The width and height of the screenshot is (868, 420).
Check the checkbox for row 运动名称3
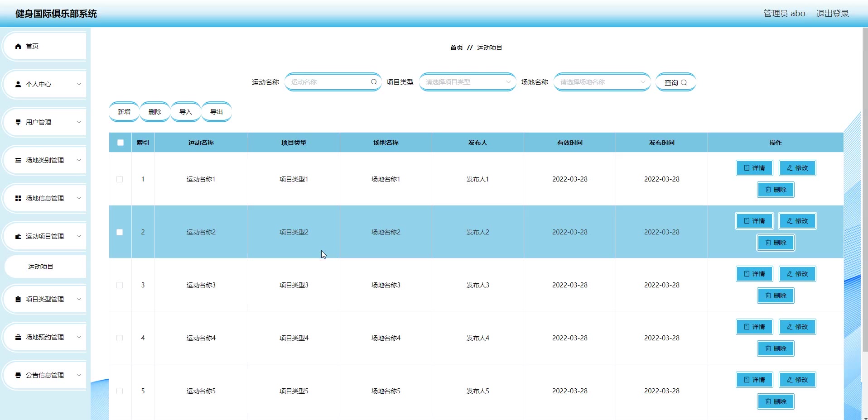120,285
